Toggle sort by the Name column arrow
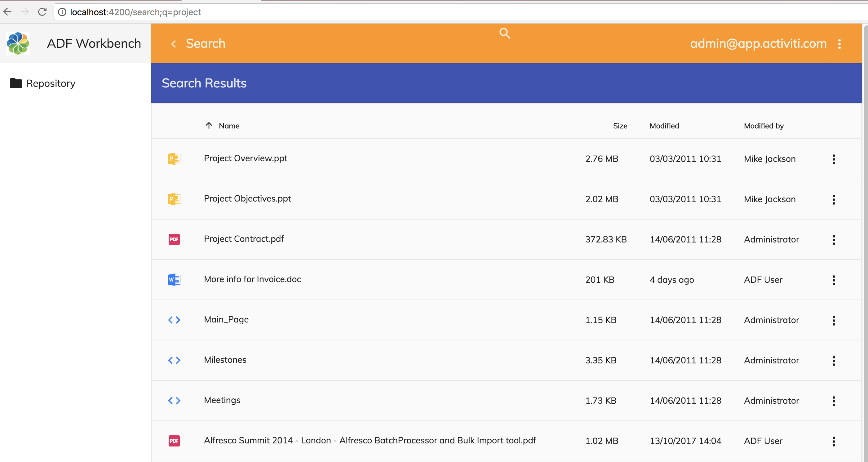868x462 pixels. 209,125
